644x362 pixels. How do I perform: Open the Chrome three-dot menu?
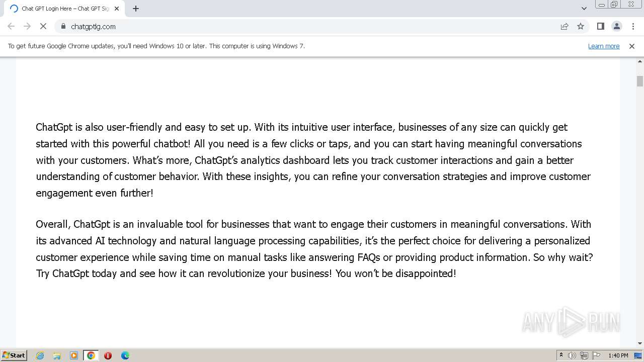(633, 26)
